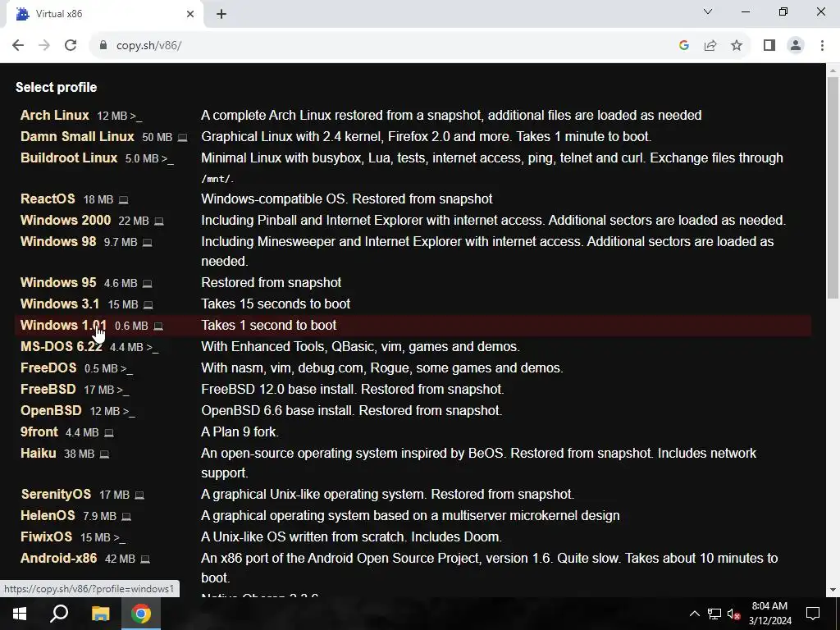The width and height of the screenshot is (840, 630).
Task: Open the taskbar clock showing 8:04 AM
Action: (769, 614)
